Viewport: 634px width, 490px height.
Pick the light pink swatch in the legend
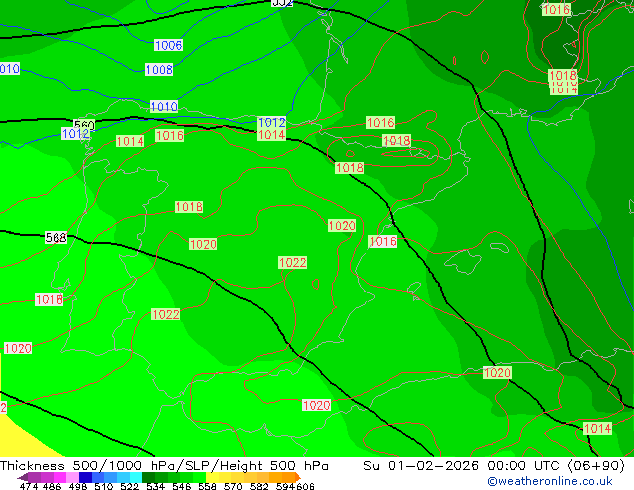tap(72, 477)
